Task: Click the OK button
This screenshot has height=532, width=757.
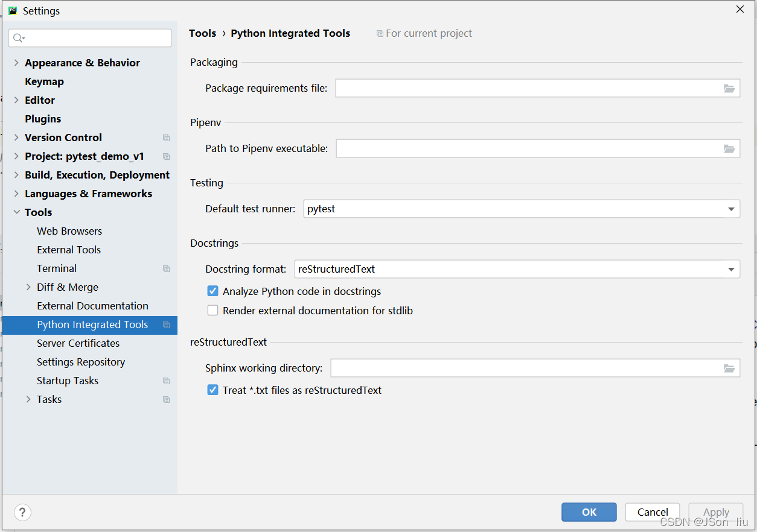Action: [589, 512]
